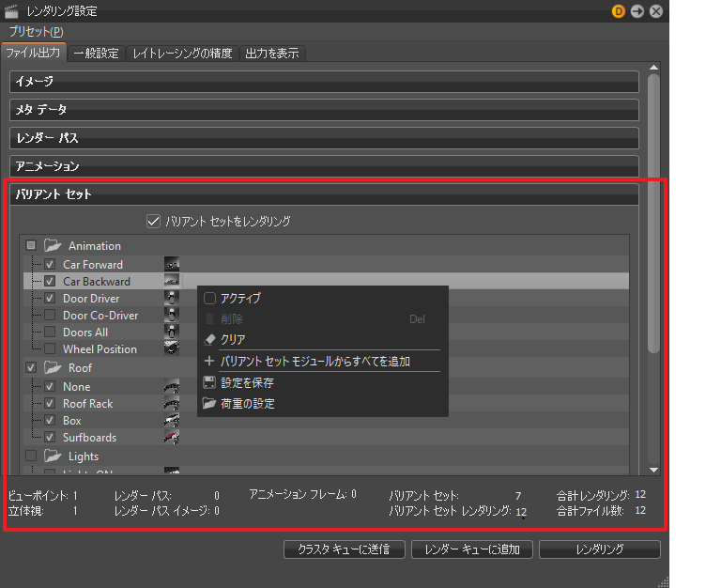Click the Surfboards thumbnail
721x588 pixels.
172,437
